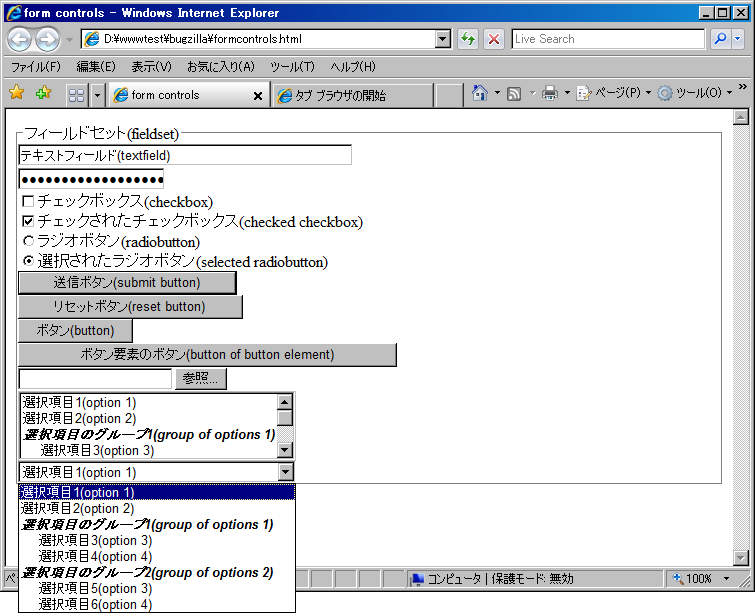This screenshot has width=755, height=613.
Task: Choose 選択項目2(option 2) in open dropdown list
Action: 78,508
